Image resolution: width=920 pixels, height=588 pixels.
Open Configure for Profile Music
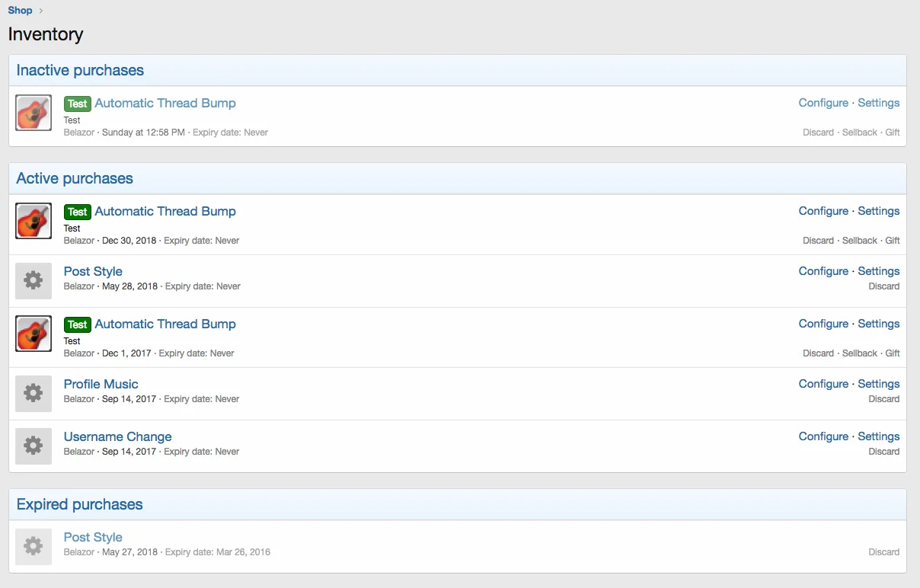[x=823, y=384]
